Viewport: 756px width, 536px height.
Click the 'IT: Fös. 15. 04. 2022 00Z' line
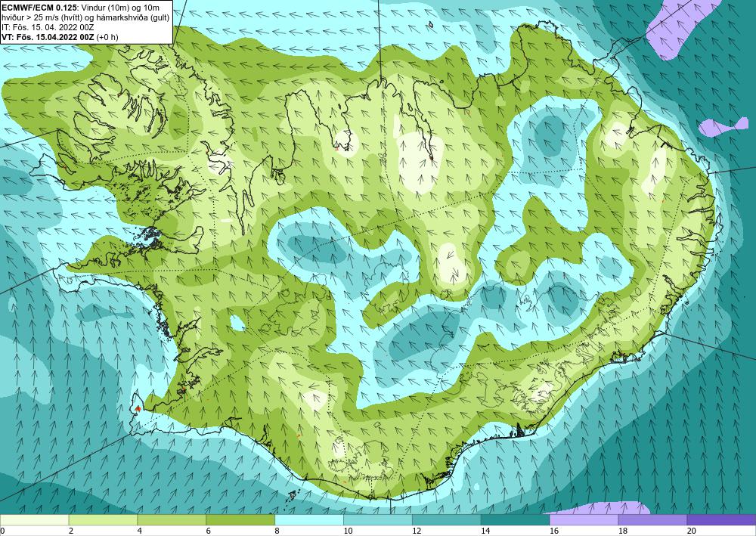pos(48,27)
